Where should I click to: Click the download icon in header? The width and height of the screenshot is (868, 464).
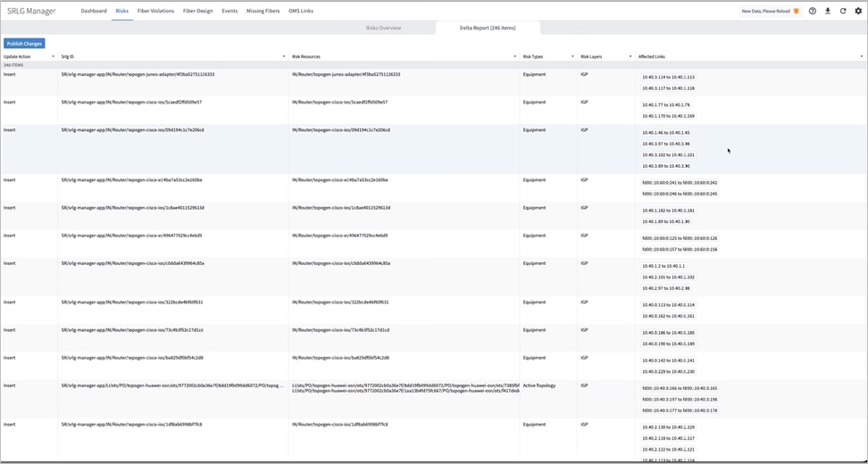tap(828, 12)
